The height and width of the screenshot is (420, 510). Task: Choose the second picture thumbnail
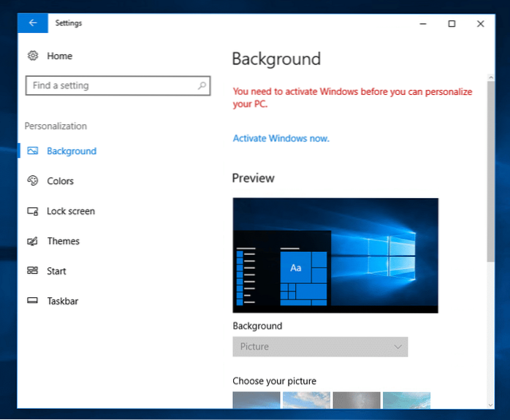(306, 400)
